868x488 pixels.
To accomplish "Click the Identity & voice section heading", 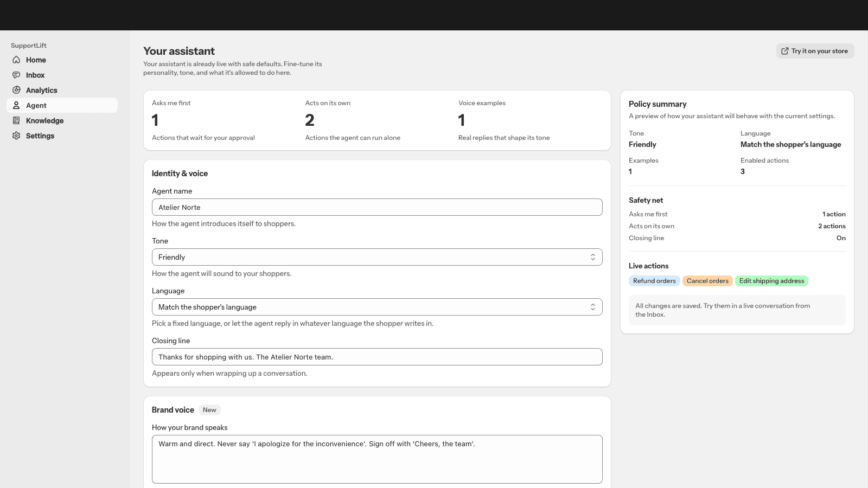I will pos(180,174).
